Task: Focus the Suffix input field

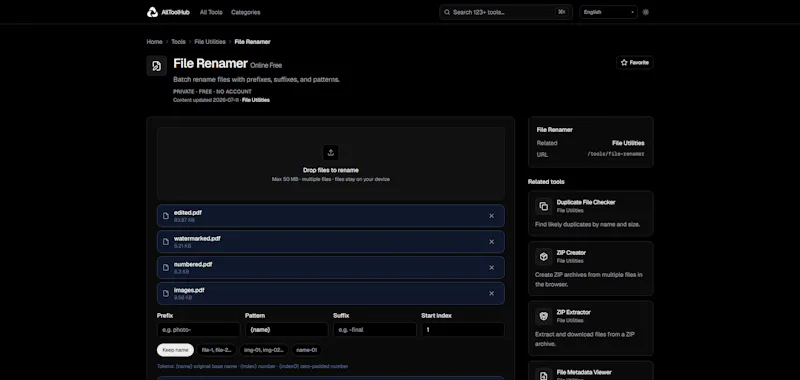Action: pos(375,330)
